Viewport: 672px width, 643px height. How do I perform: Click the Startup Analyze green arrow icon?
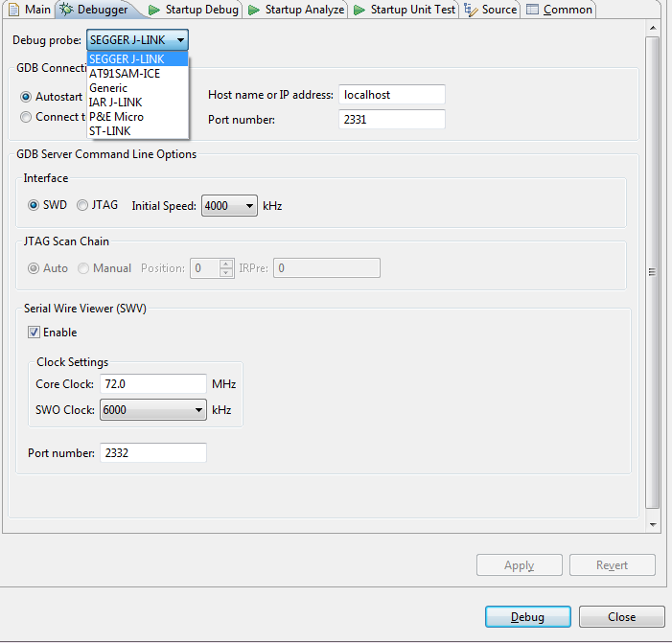pos(254,10)
